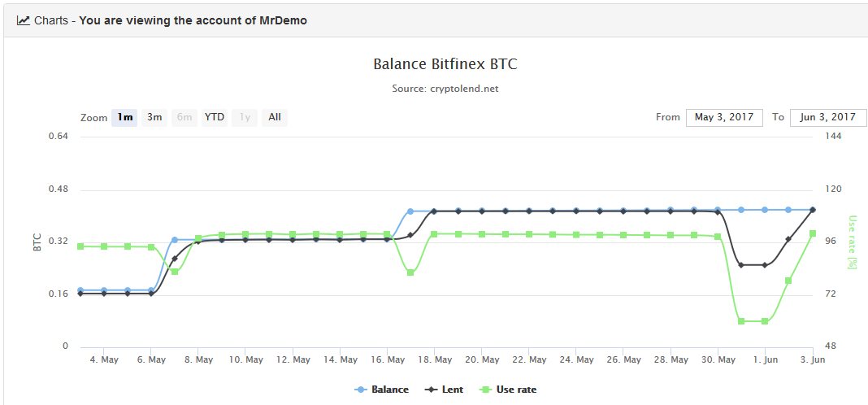Screen dimensions: 868x405
Task: Edit the To date Jun 3, 2017
Action: click(x=828, y=117)
